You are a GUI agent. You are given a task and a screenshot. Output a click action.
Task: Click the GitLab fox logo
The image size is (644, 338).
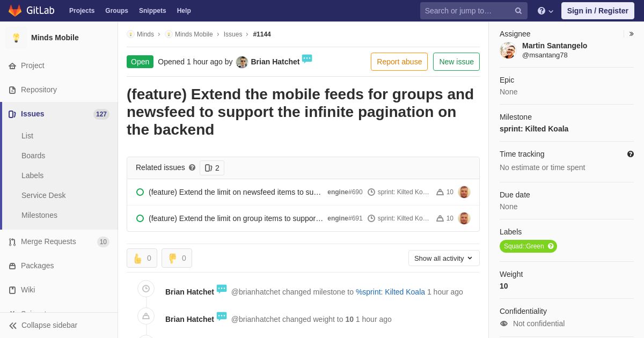click(x=15, y=11)
